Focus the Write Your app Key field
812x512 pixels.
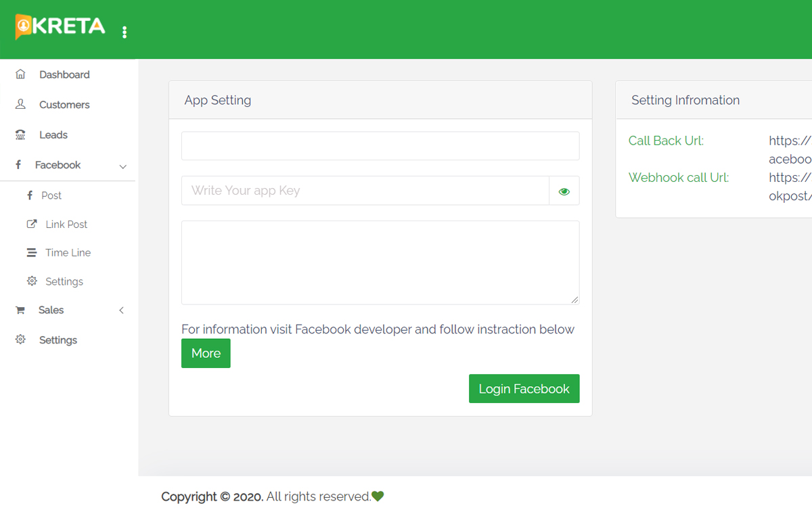coord(365,191)
